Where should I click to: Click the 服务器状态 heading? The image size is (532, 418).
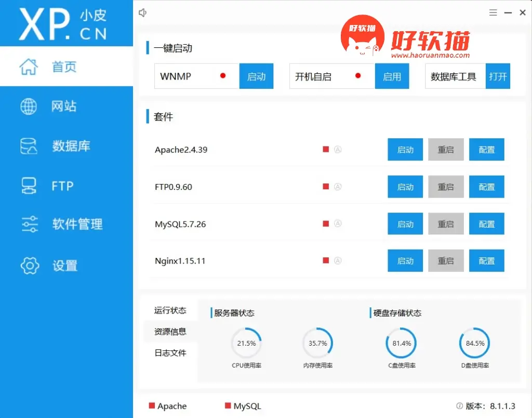pos(234,313)
